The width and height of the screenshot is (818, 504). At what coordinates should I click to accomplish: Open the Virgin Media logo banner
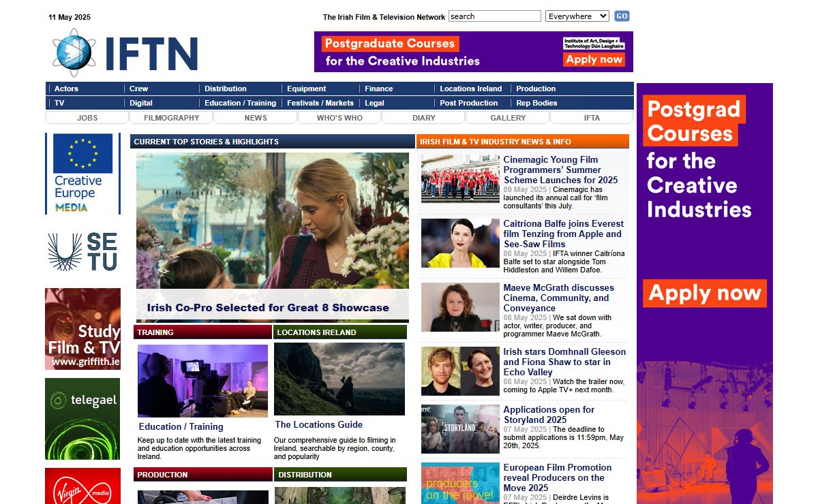82,486
